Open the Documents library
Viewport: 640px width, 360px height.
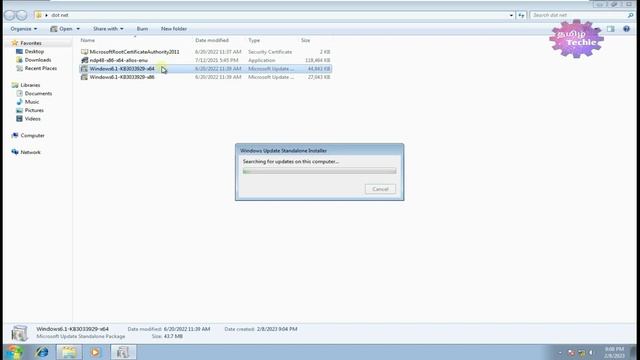(x=38, y=93)
